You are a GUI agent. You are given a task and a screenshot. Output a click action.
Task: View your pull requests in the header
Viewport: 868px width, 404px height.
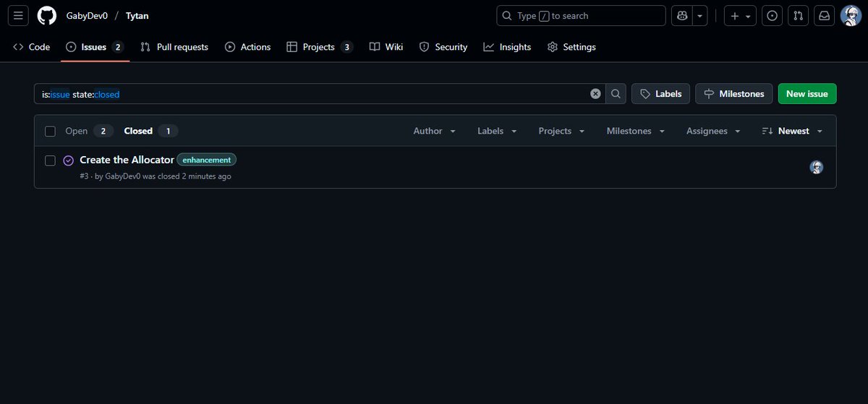coord(797,16)
